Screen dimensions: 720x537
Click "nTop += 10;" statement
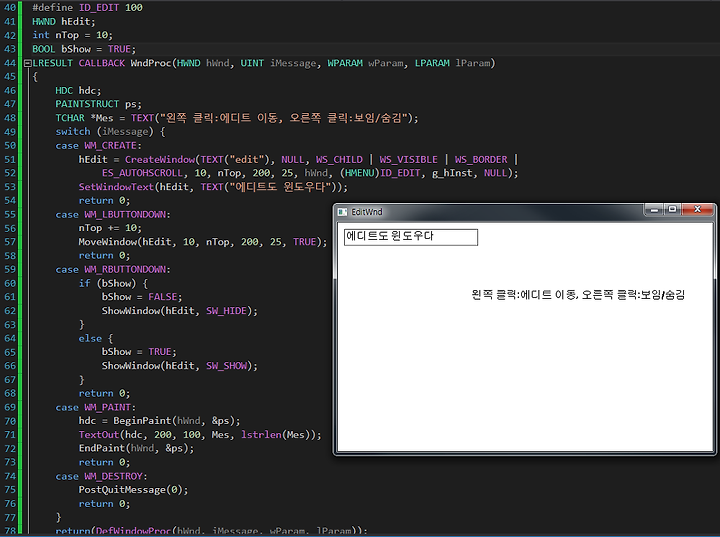point(110,228)
